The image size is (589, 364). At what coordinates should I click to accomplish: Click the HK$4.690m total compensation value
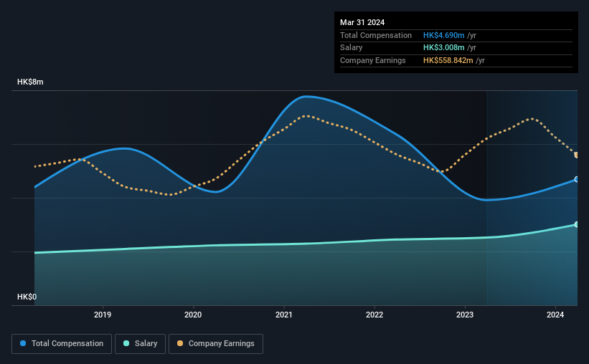pos(443,35)
